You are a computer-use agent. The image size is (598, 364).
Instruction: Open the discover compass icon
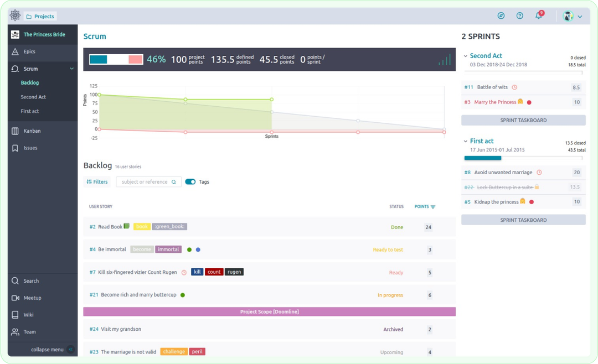501,15
